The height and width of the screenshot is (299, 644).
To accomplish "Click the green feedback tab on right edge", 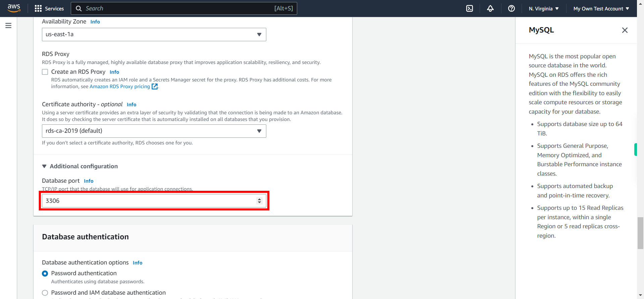I will tap(636, 149).
